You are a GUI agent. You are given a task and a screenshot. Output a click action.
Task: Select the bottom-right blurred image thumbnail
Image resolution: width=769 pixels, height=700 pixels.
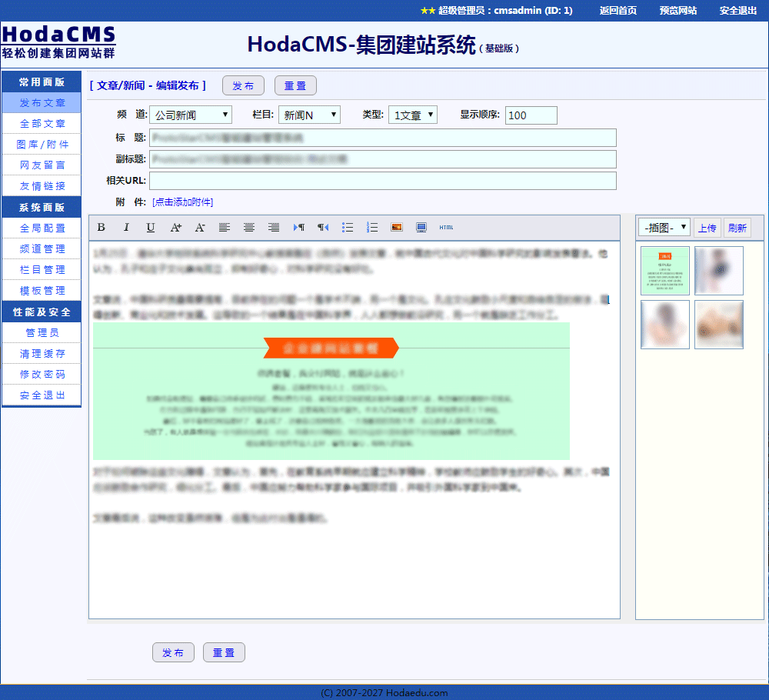click(x=719, y=325)
